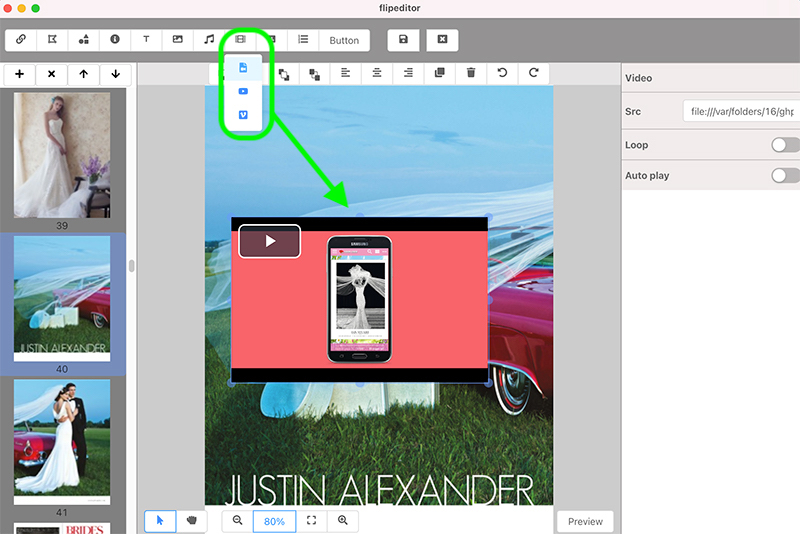Select the page 40 thumbnail

pos(62,298)
